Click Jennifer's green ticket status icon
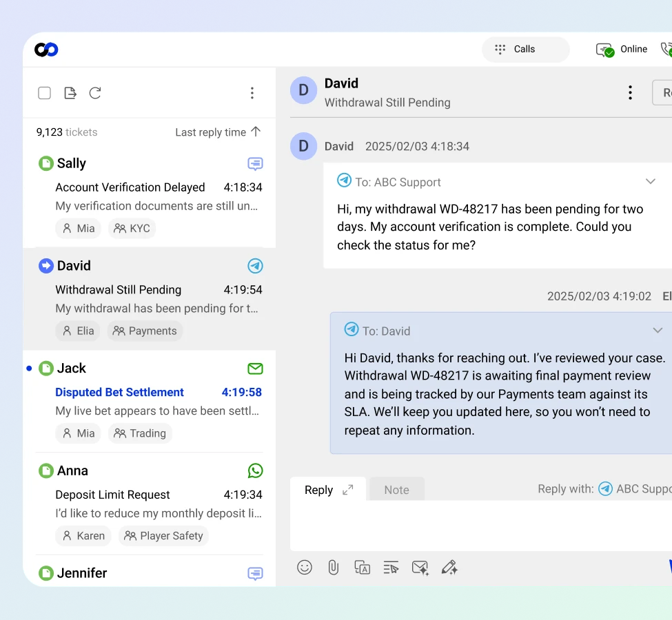 coord(46,573)
